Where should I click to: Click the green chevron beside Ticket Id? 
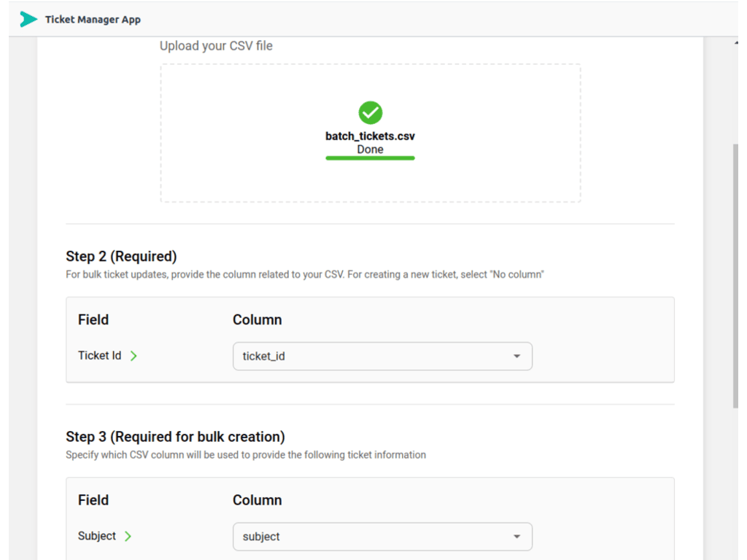133,356
